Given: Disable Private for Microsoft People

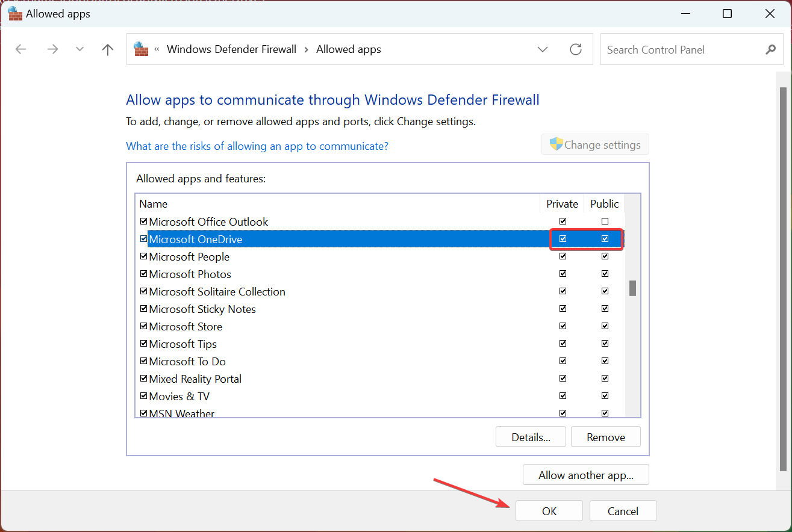Looking at the screenshot, I should coord(563,256).
